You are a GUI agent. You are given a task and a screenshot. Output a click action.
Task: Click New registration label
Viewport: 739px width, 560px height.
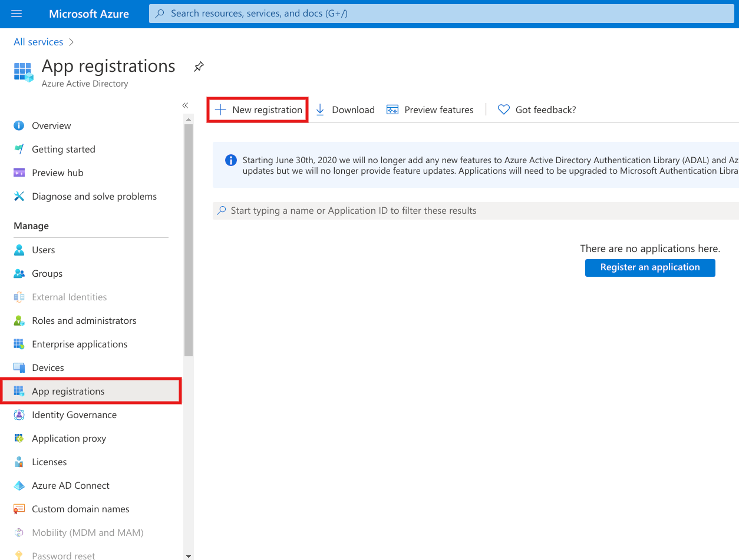pos(268,110)
